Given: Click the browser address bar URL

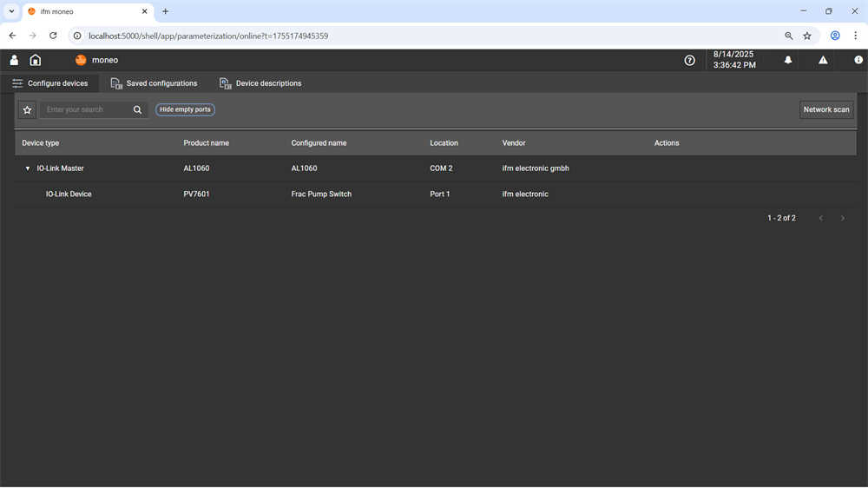Looking at the screenshot, I should click(208, 36).
